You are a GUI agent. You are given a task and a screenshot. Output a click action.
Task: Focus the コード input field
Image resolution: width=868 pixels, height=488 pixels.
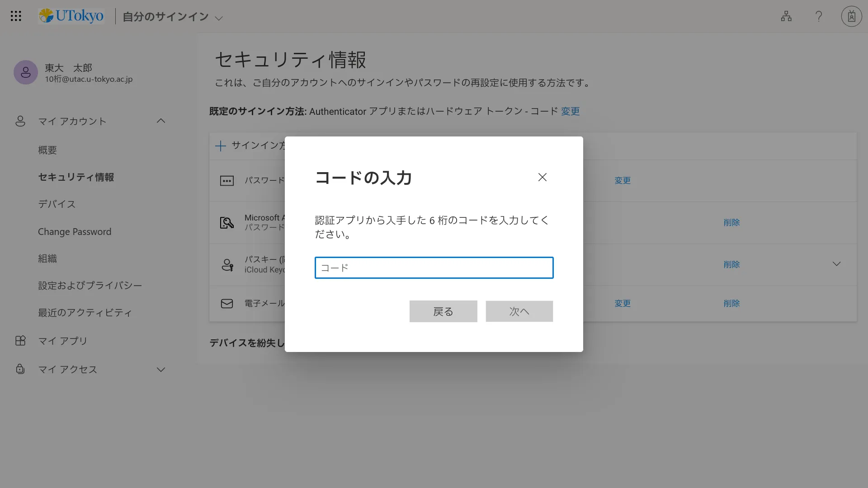434,268
